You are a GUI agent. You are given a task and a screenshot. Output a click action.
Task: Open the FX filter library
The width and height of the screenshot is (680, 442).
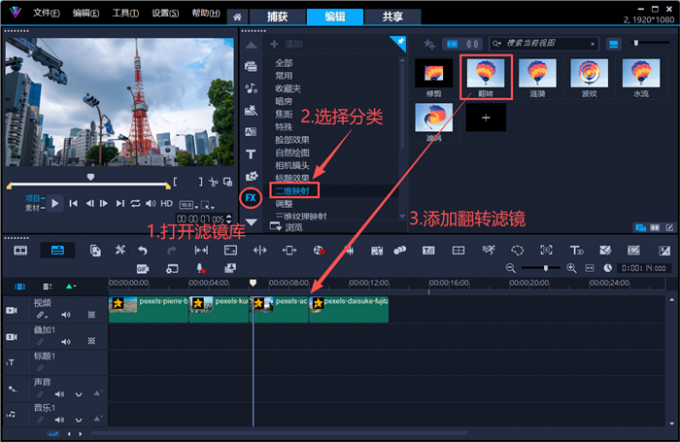point(251,198)
